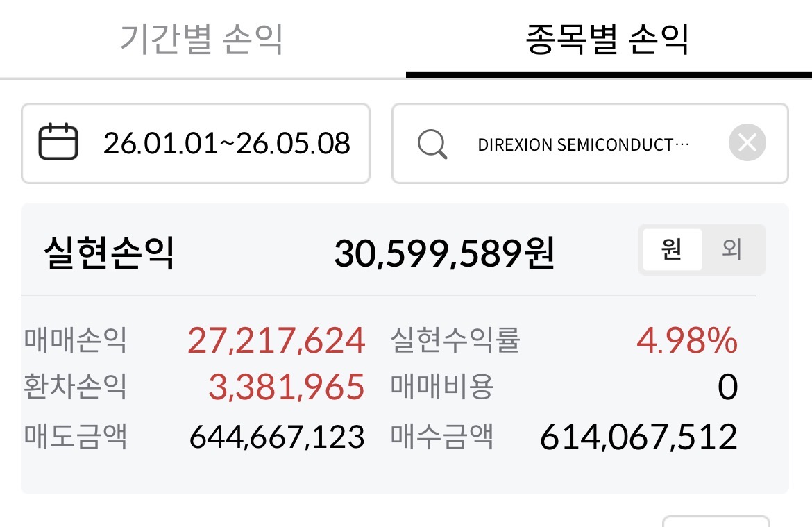Tap the 실현수익률 4.98% figure

(687, 340)
